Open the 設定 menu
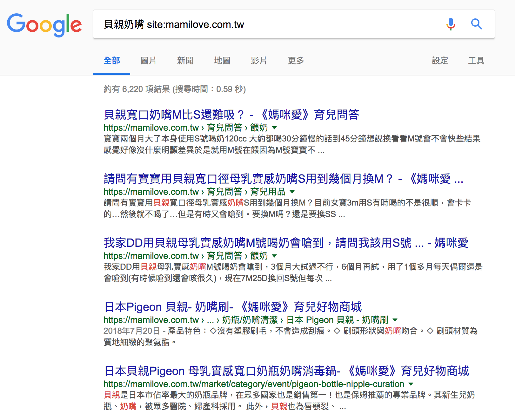 440,61
